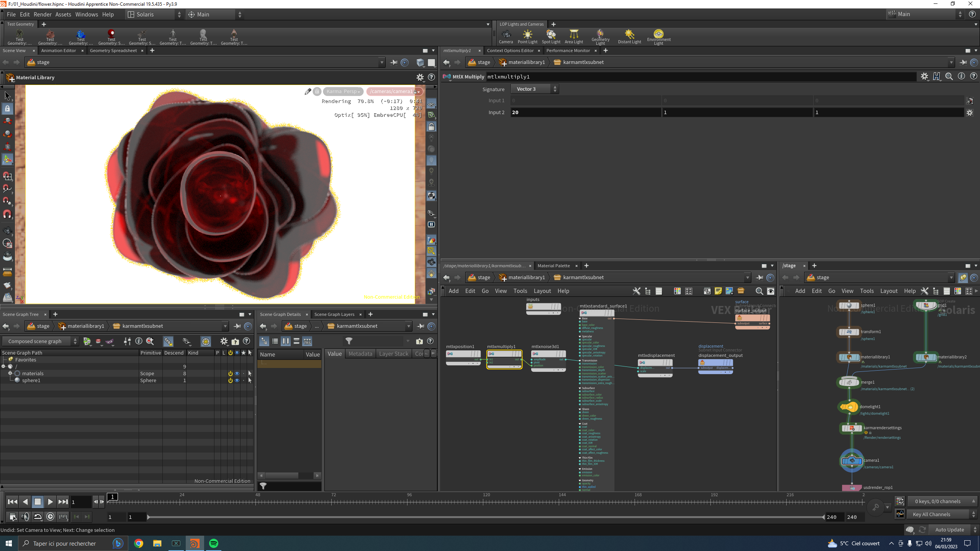Click the Input 2 field showing 20
Screen dimensions: 980x551
tap(586, 113)
